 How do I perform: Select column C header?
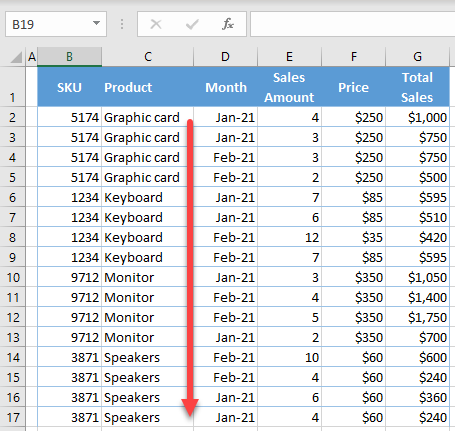148,57
